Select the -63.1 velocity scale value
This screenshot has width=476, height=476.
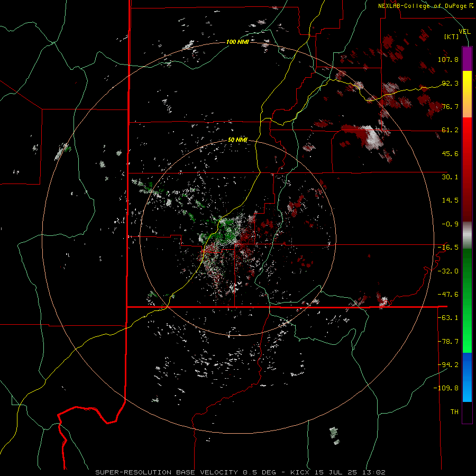click(448, 318)
